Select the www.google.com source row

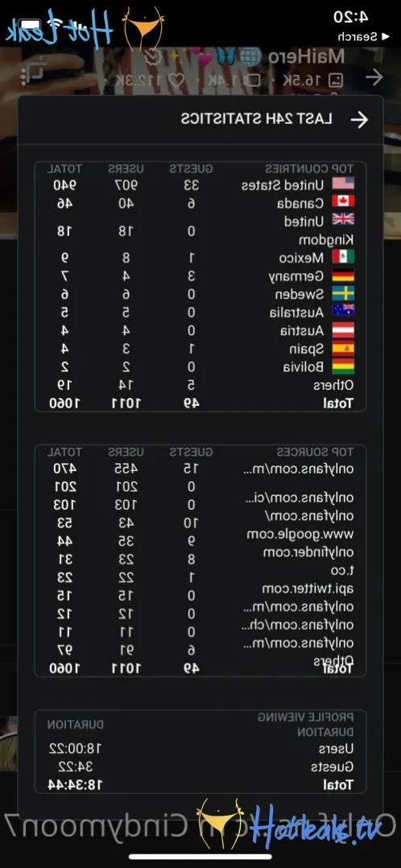pos(200,535)
